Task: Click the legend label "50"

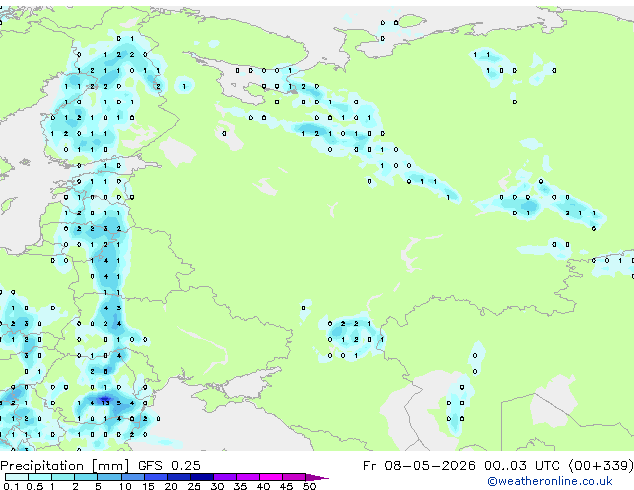Action: [309, 486]
